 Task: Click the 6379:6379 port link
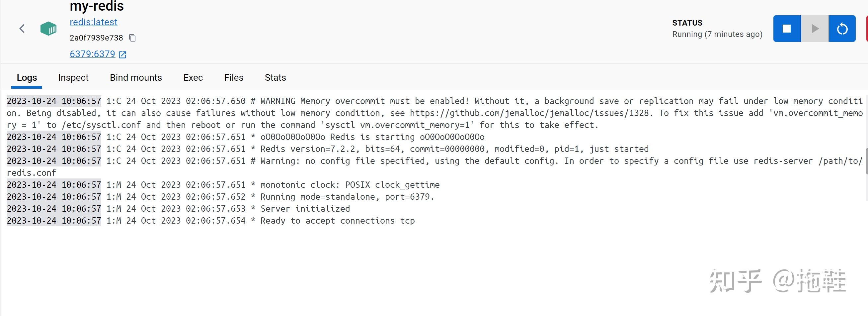92,54
